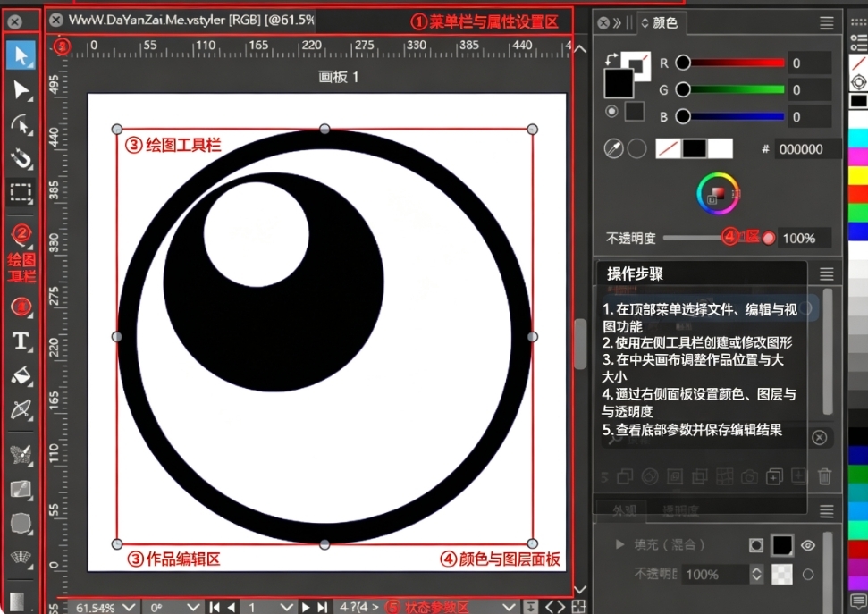Select the Direct Selection tool

tap(21, 90)
